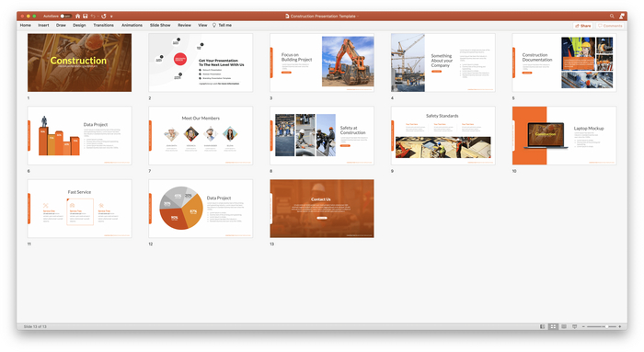Image resolution: width=644 pixels, height=352 pixels.
Task: Click the green fullscreen window button
Action: pyautogui.click(x=34, y=16)
